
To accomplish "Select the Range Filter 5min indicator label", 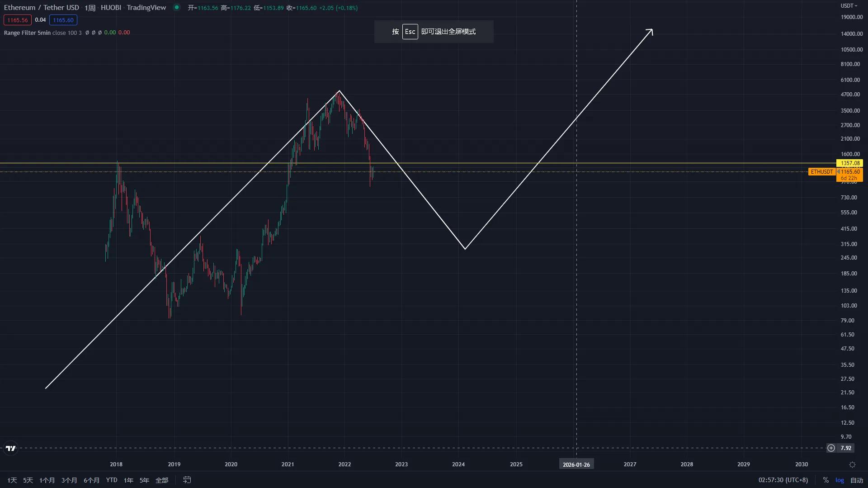I will pyautogui.click(x=27, y=33).
